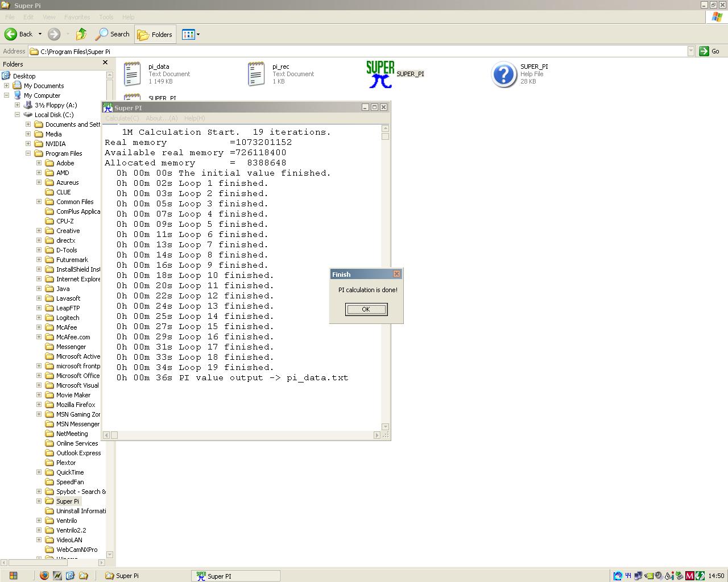Click the Start button on the taskbar

pos(13,576)
